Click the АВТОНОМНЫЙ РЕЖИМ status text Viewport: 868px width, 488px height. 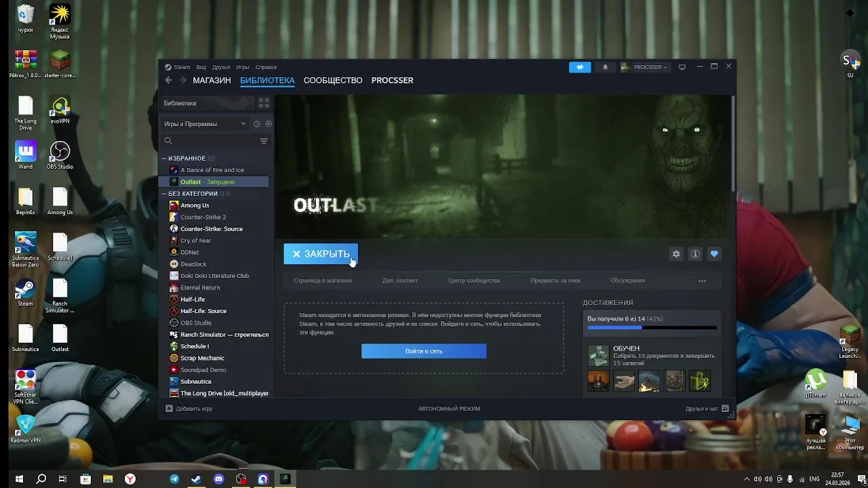(449, 409)
